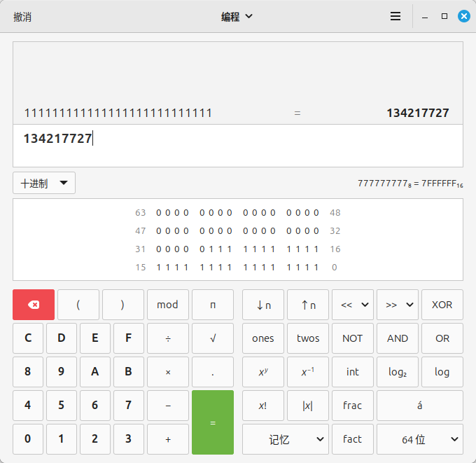
Task: Click the ones complement button
Action: point(263,338)
